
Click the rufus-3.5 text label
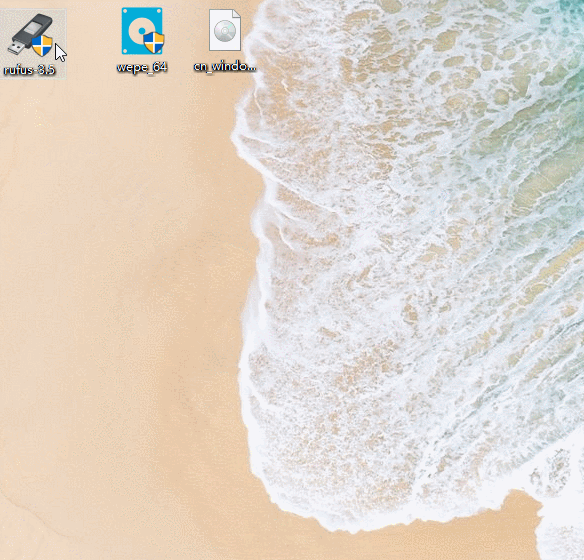pos(29,70)
